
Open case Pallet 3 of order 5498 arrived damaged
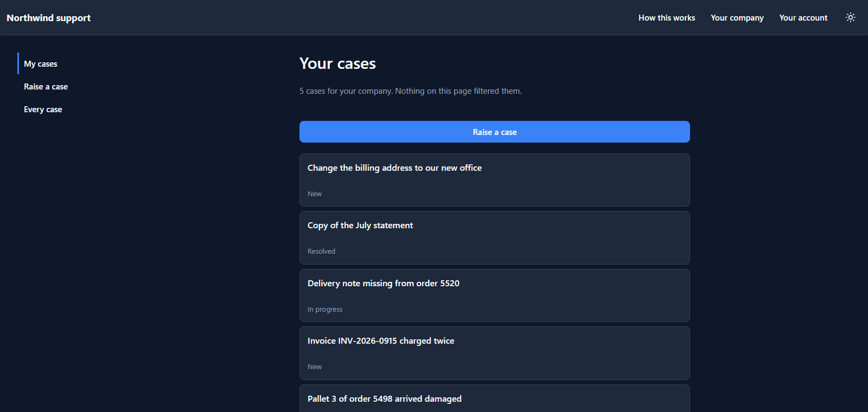click(495, 398)
